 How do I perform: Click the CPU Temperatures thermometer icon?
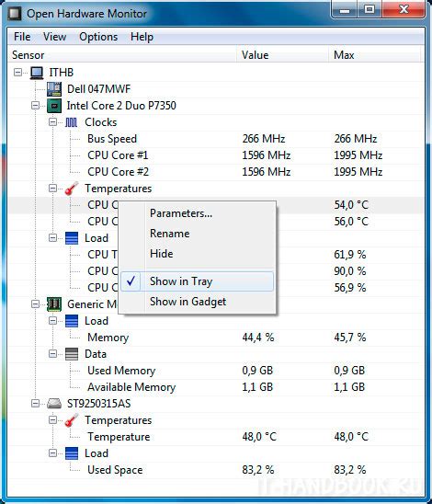(x=72, y=189)
